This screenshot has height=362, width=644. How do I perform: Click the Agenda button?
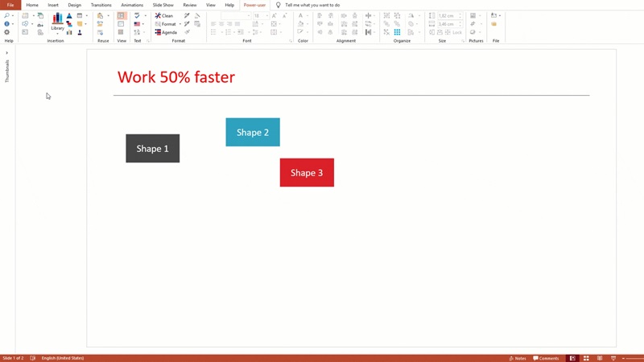pyautogui.click(x=167, y=32)
